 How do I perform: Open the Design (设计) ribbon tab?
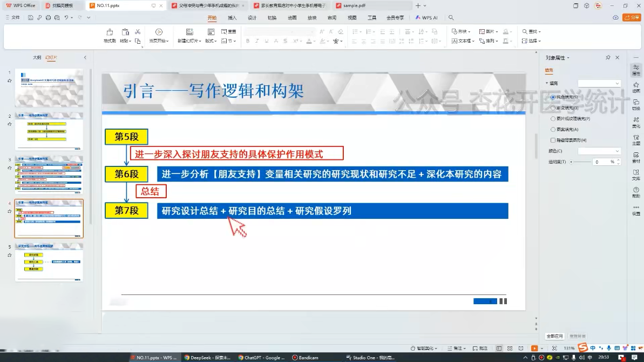click(252, 18)
